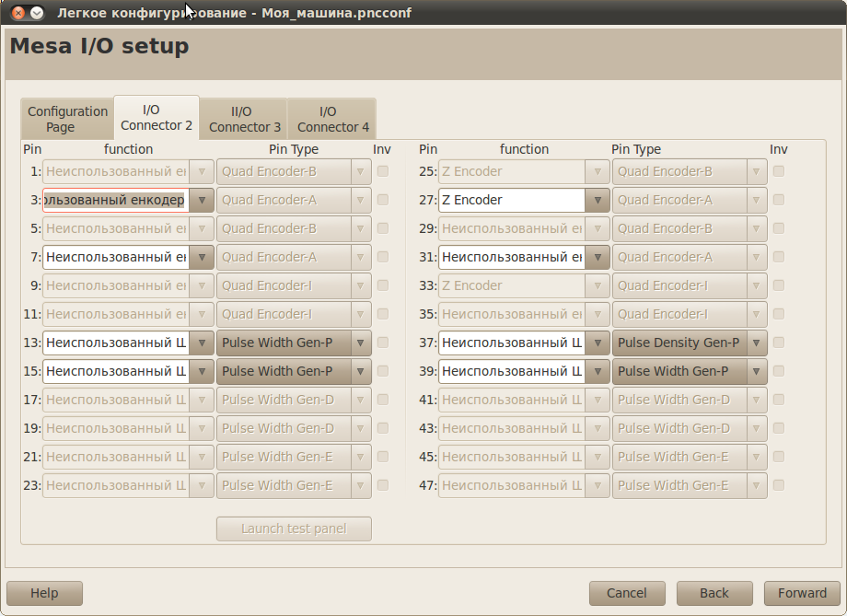Open pin 3 function dropdown arrow
This screenshot has width=847, height=616.
[x=202, y=200]
